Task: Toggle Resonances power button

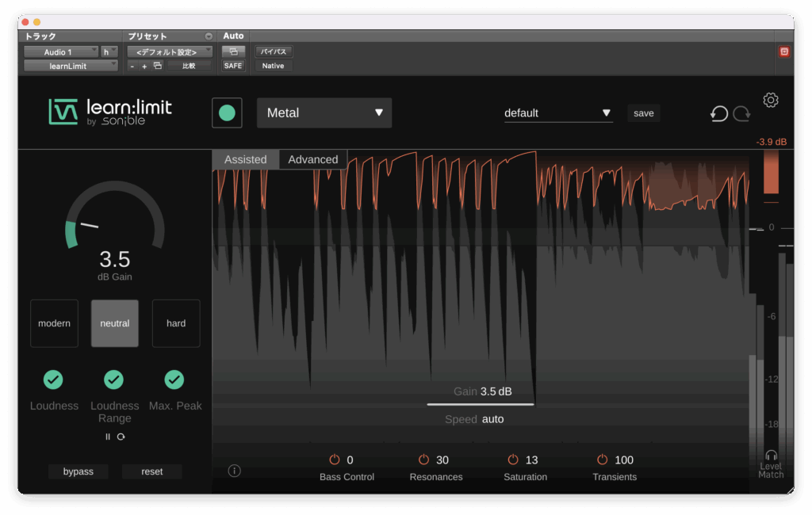Action: coord(423,460)
